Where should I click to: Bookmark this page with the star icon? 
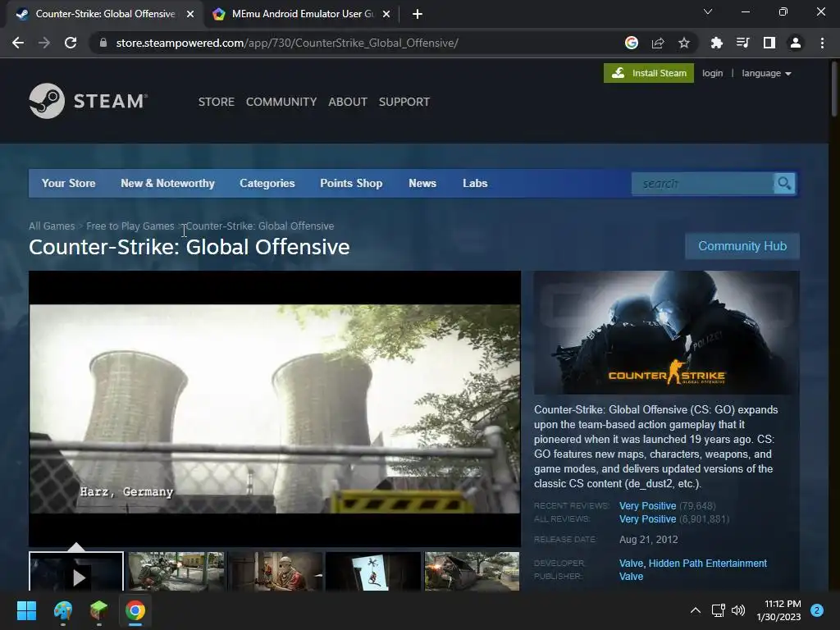(684, 43)
